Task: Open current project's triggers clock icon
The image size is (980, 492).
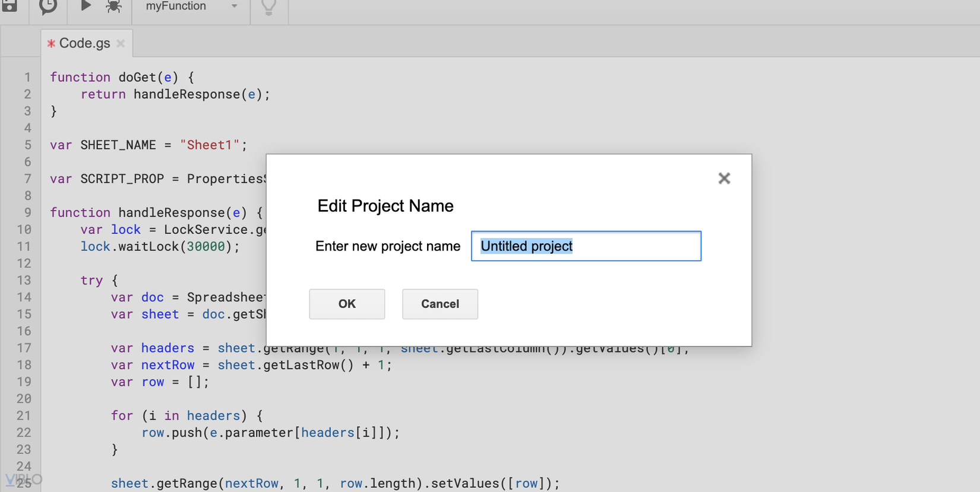Action: (48, 6)
